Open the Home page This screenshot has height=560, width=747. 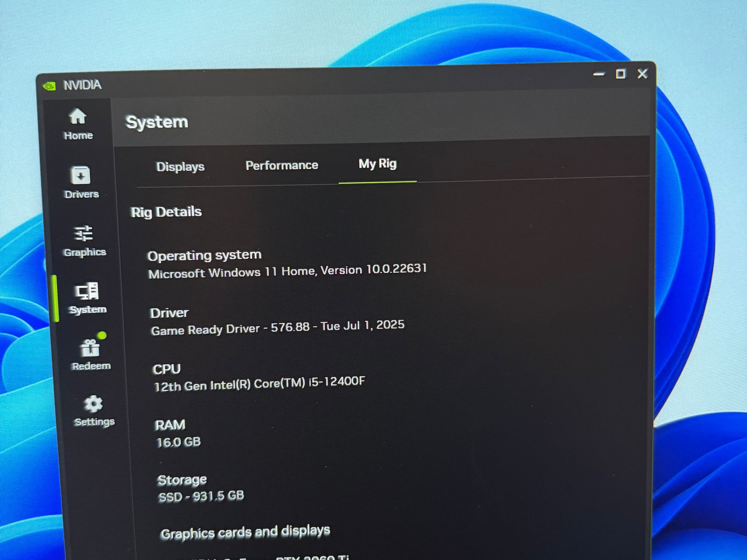click(x=78, y=124)
